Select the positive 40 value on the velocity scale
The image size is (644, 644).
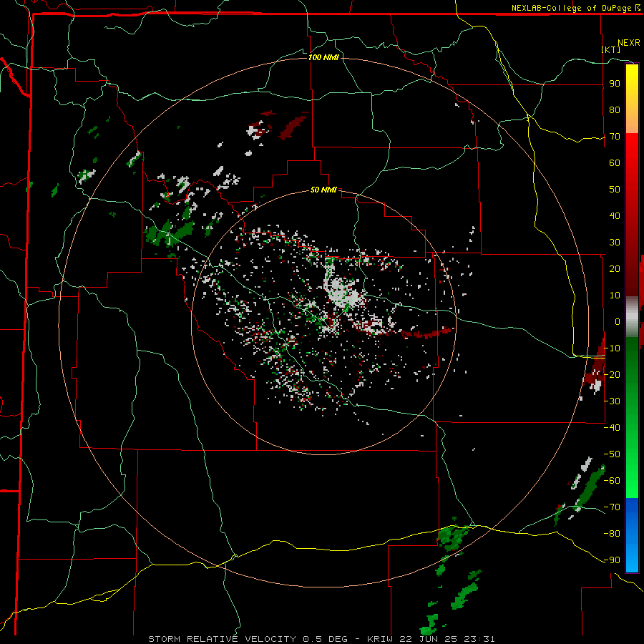(615, 215)
